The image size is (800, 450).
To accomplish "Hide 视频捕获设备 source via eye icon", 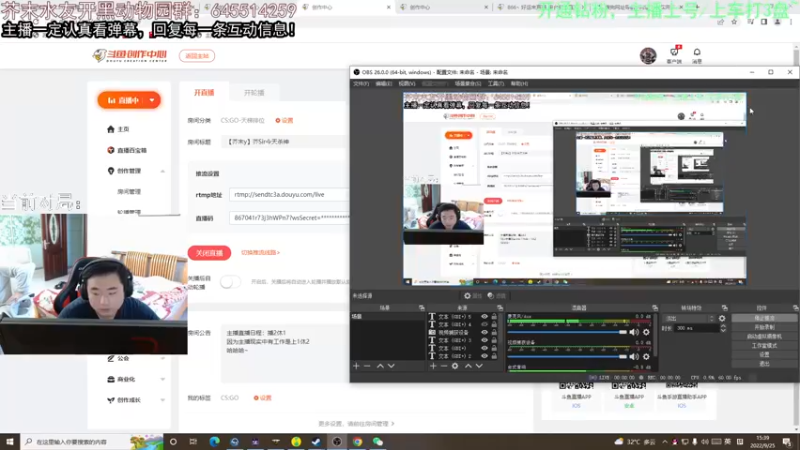I will (484, 332).
